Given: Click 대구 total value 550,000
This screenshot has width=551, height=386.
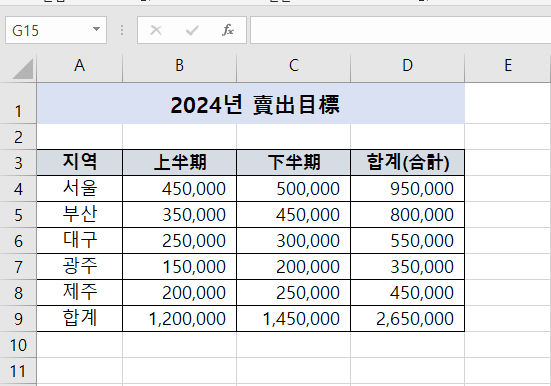Looking at the screenshot, I should pyautogui.click(x=408, y=240).
